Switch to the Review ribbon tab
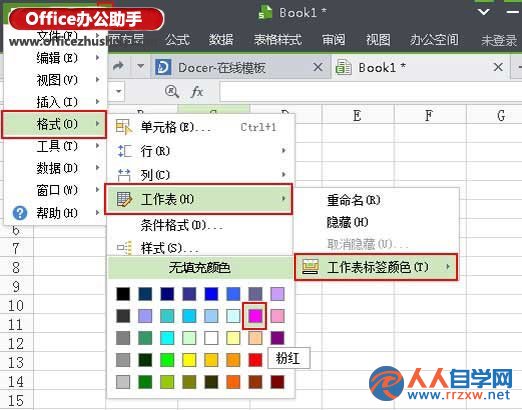 [333, 40]
